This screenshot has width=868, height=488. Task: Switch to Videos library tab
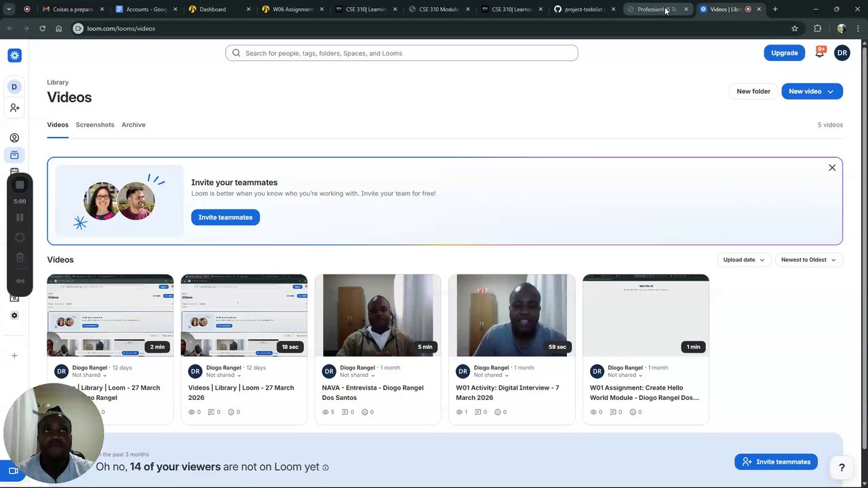(58, 125)
